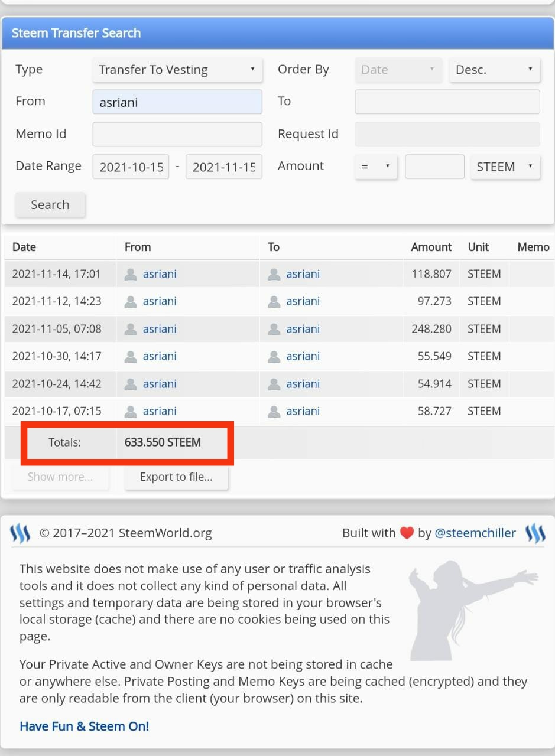The width and height of the screenshot is (555, 756).
Task: Click the Show more... button
Action: (x=60, y=477)
